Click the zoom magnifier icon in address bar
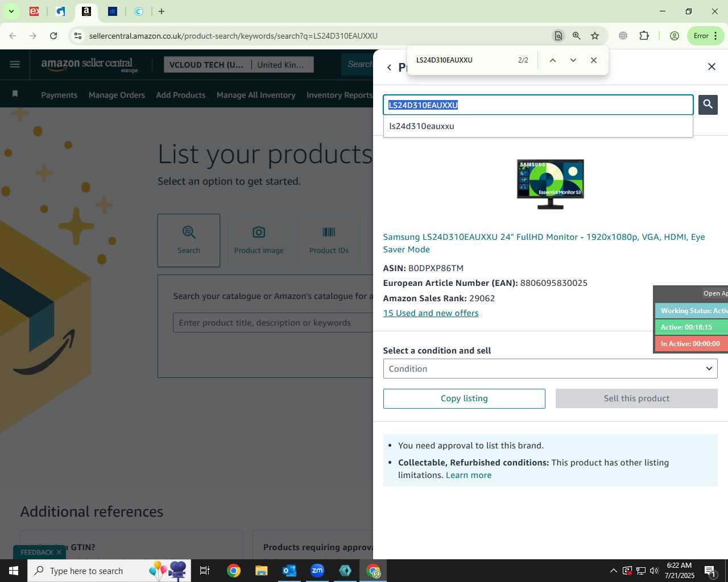The height and width of the screenshot is (582, 728). click(577, 36)
